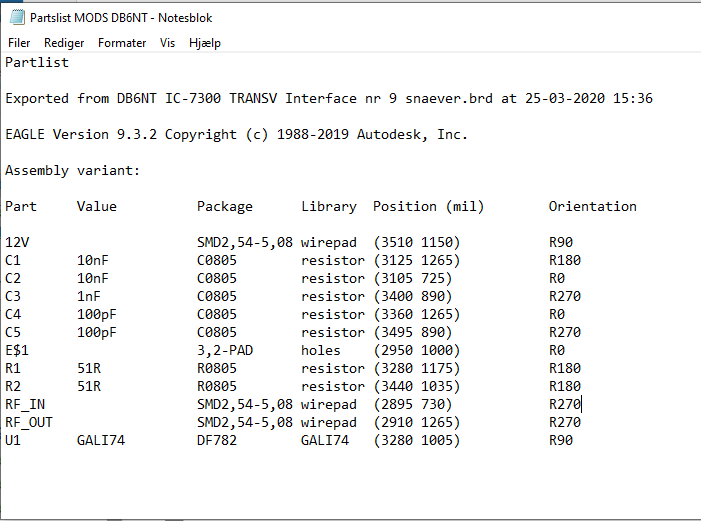Click the 100pF value in C4 row

tap(97, 314)
